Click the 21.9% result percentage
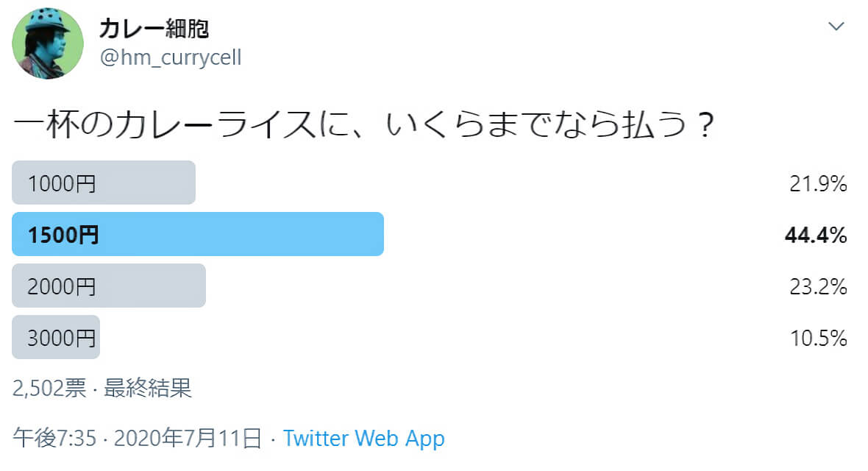 coord(818,183)
